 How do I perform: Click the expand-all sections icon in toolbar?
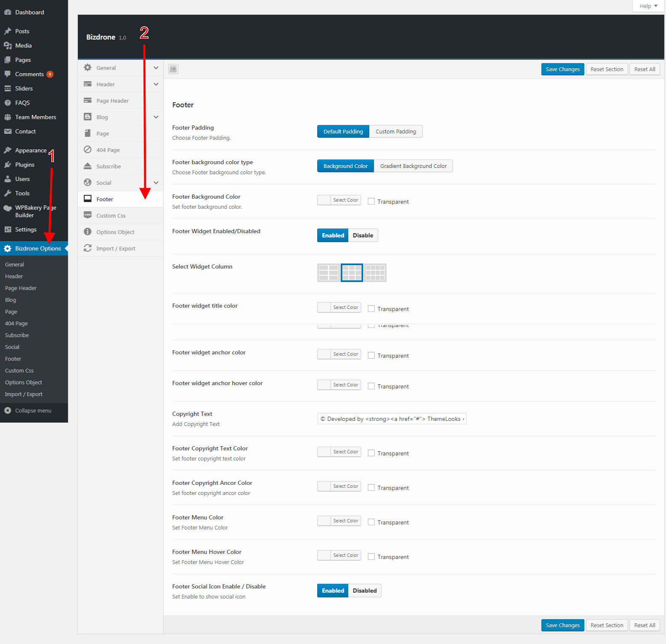click(x=173, y=69)
